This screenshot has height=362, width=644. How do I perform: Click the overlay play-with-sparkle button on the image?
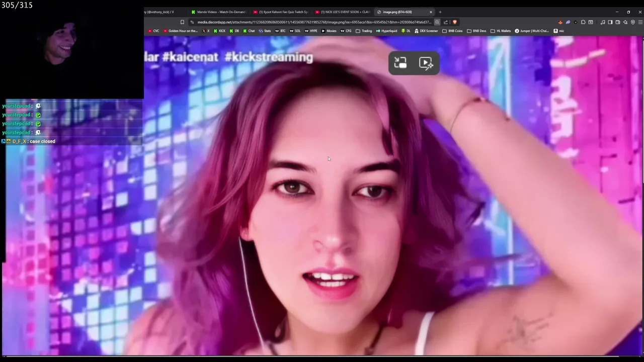pos(426,63)
